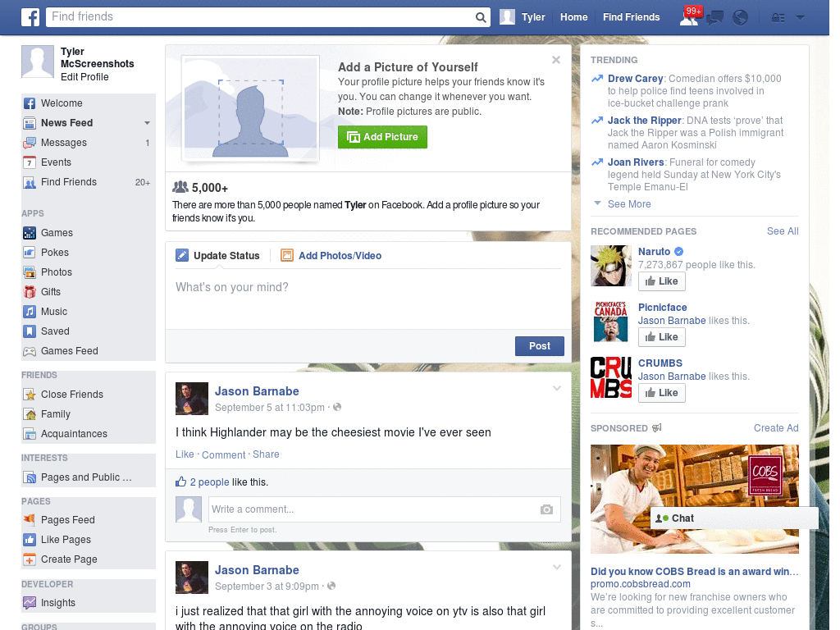Click Edit Profile link

tap(84, 77)
